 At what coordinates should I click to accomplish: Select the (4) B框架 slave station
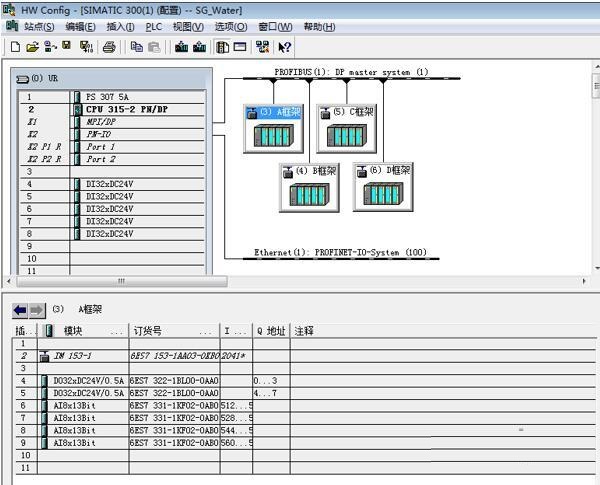pyautogui.click(x=310, y=188)
